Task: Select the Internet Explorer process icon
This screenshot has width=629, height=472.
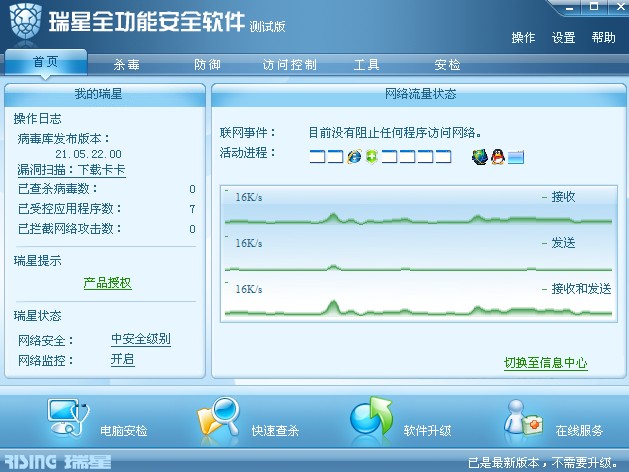Action: click(x=354, y=156)
